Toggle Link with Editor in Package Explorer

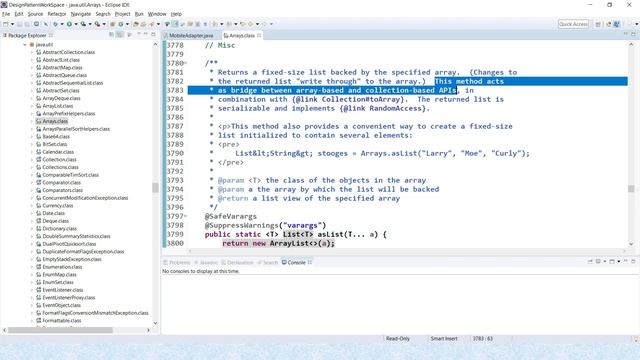click(120, 35)
